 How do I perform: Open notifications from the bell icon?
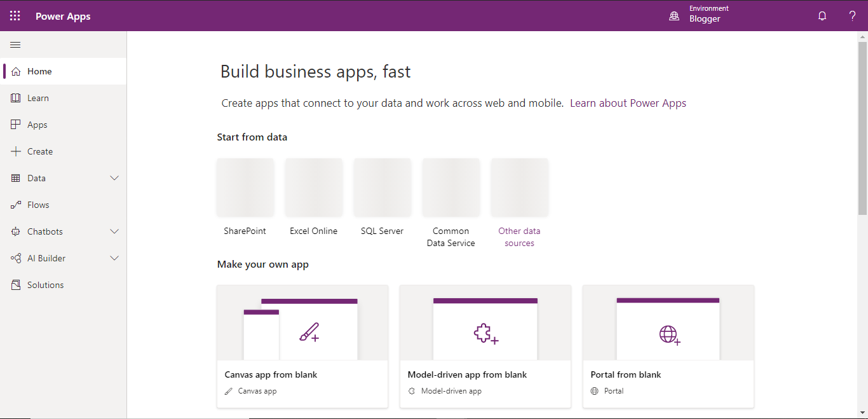(822, 15)
